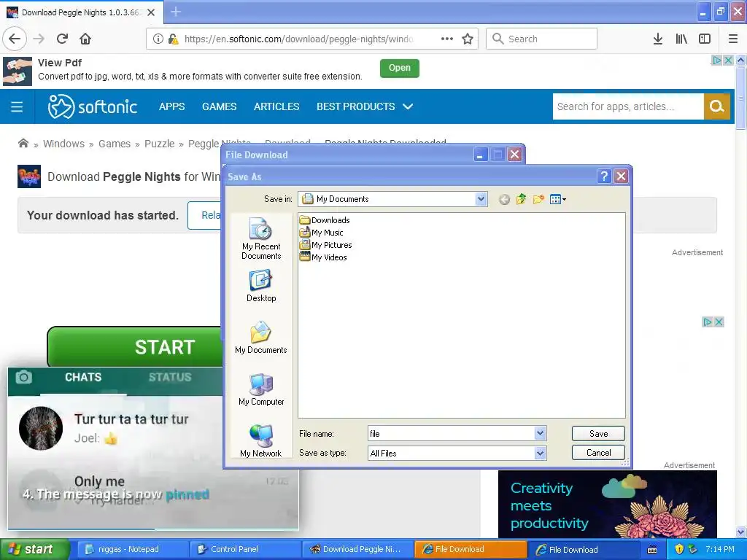Click Help question mark in Save As

coord(604,176)
